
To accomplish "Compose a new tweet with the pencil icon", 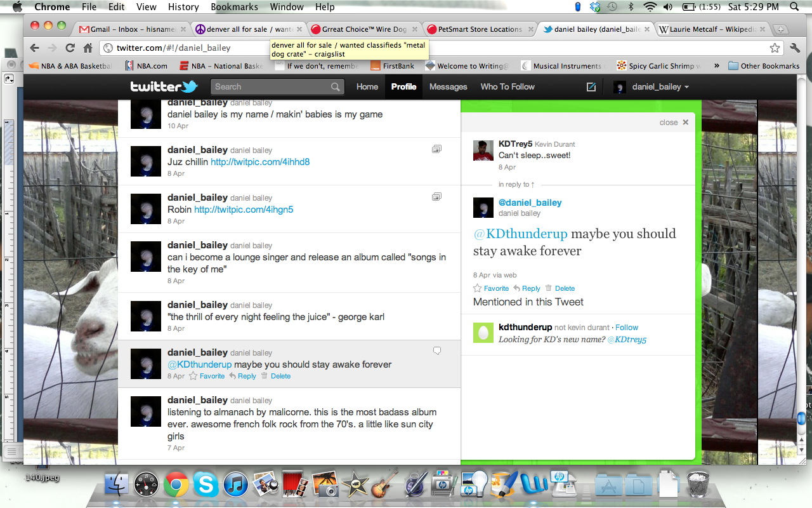I will click(591, 87).
